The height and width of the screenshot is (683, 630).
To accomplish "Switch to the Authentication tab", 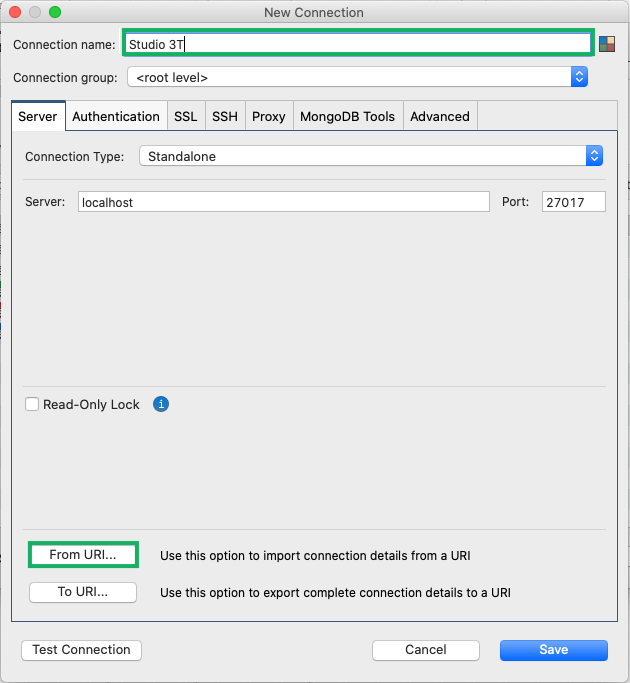I will [116, 116].
